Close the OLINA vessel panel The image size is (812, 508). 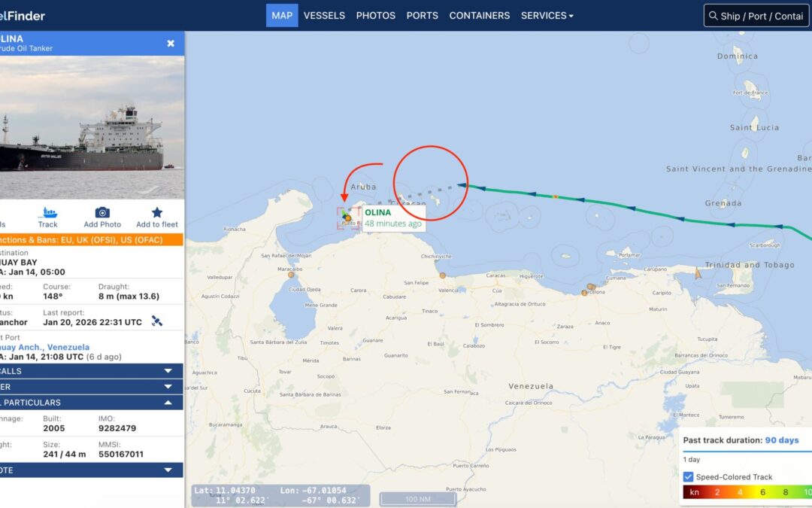(171, 44)
